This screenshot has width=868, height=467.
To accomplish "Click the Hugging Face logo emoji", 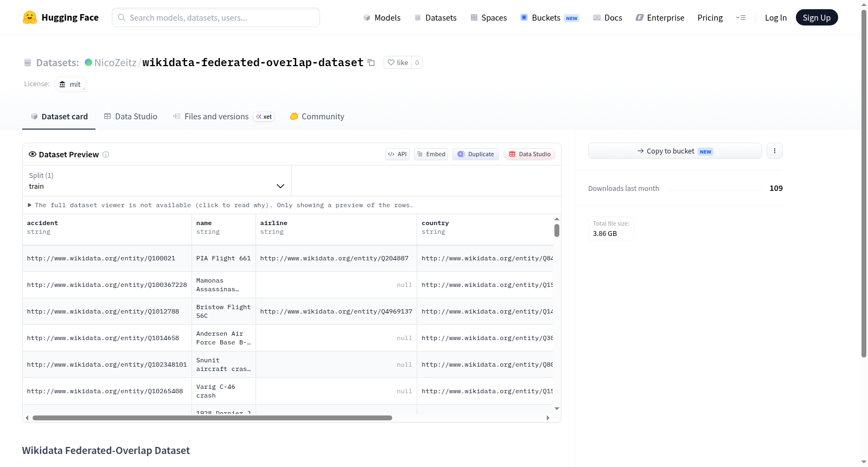I will coord(30,17).
